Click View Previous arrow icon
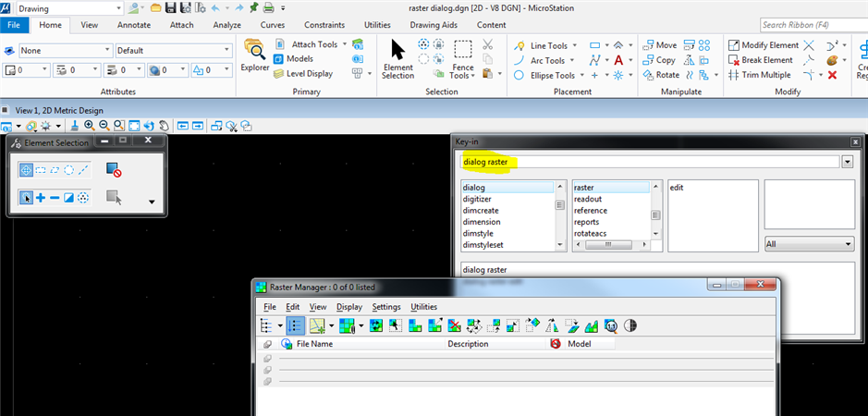The height and width of the screenshot is (416, 868). (183, 127)
